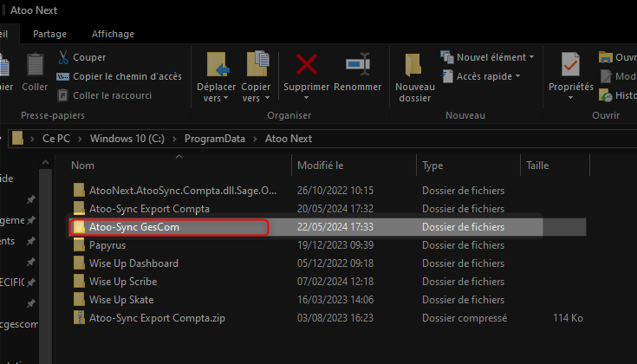Click the size value 114 Ko
637x364 pixels.
tap(568, 318)
